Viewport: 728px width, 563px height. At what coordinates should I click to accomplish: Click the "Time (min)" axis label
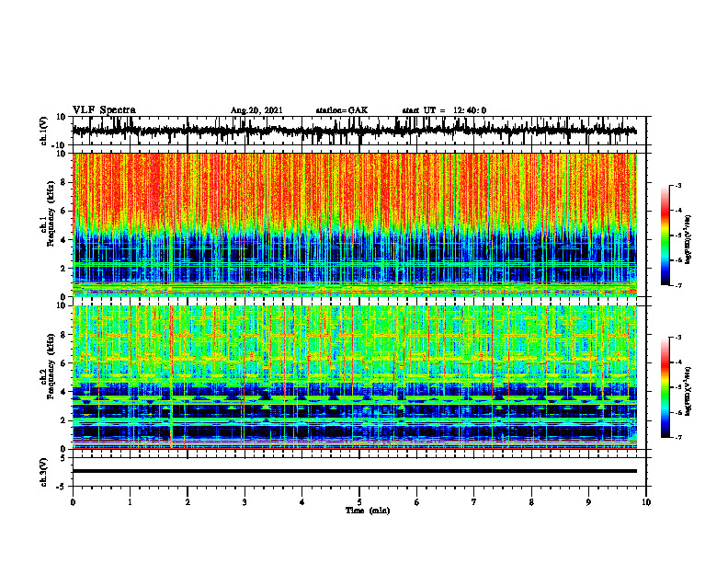click(368, 511)
